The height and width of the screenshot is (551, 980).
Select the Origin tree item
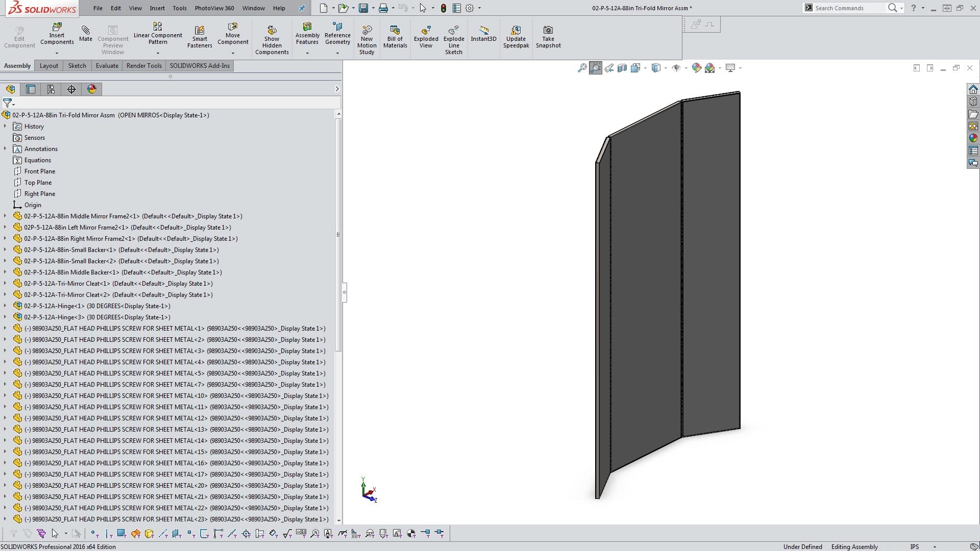pyautogui.click(x=33, y=205)
